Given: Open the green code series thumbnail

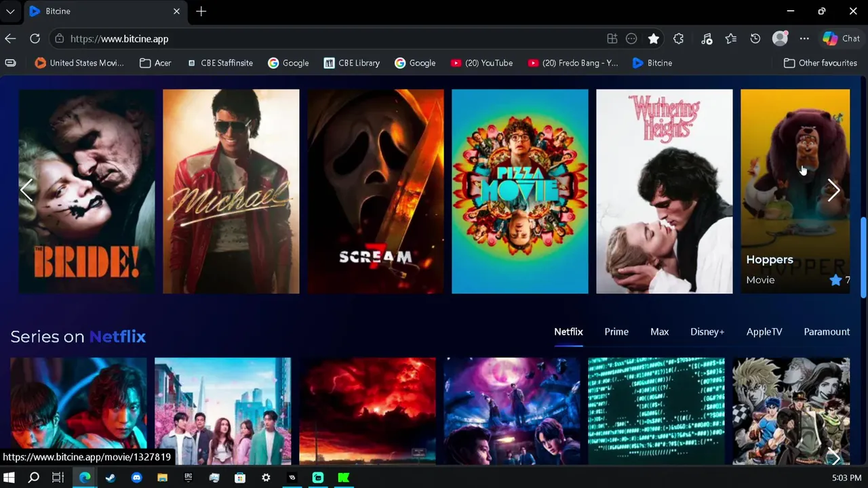Looking at the screenshot, I should tap(656, 411).
